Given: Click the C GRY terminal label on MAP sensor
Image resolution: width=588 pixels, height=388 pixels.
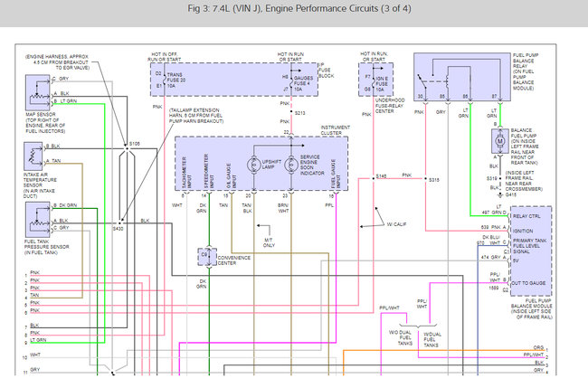Looking at the screenshot, I should coord(61,79).
